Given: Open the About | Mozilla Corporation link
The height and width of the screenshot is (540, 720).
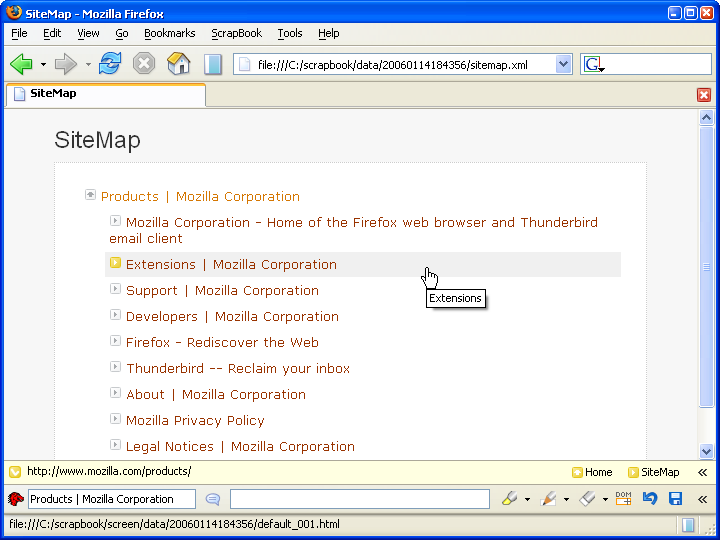Looking at the screenshot, I should (x=216, y=395).
